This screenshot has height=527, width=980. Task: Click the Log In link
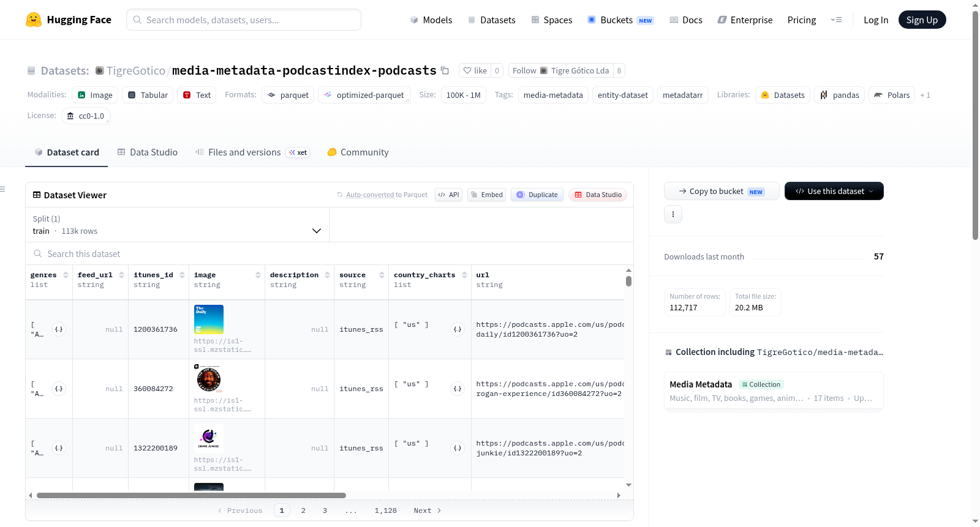876,20
